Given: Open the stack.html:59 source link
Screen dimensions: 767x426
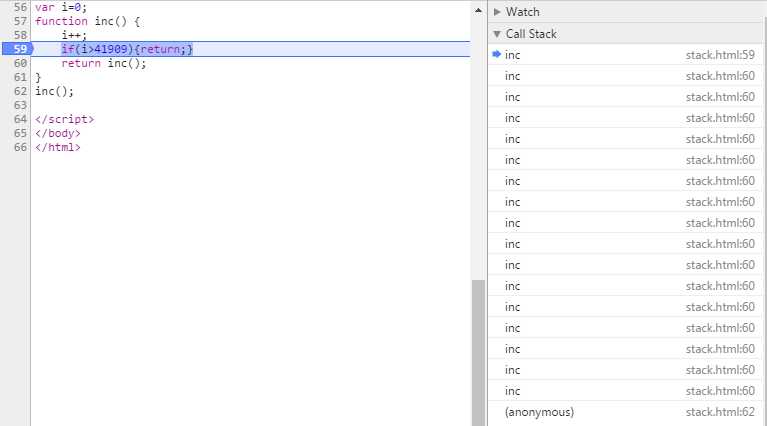Looking at the screenshot, I should [720, 55].
